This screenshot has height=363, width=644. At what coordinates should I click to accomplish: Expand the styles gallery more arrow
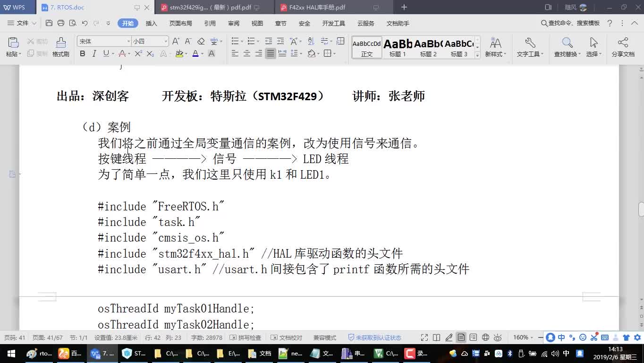[477, 55]
